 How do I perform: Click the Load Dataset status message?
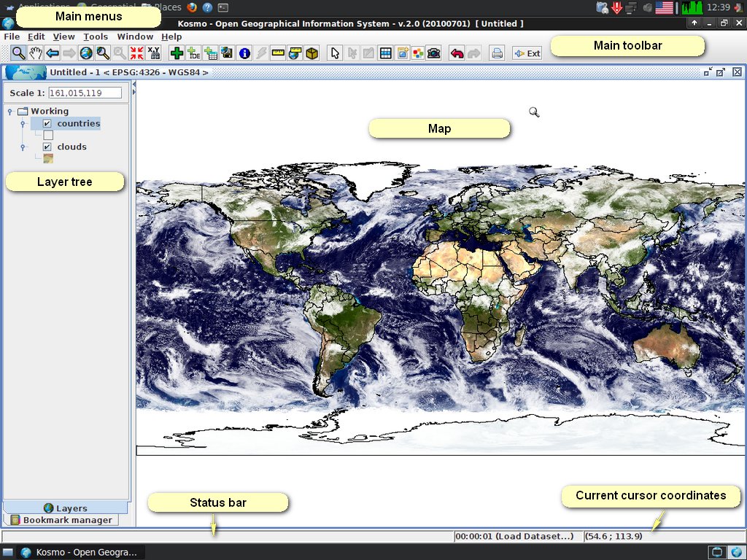514,536
